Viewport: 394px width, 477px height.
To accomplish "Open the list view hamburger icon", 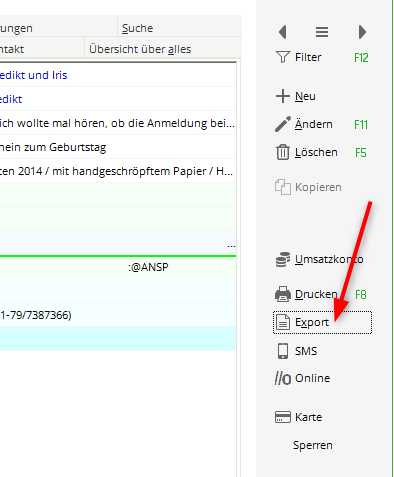I will pyautogui.click(x=322, y=32).
